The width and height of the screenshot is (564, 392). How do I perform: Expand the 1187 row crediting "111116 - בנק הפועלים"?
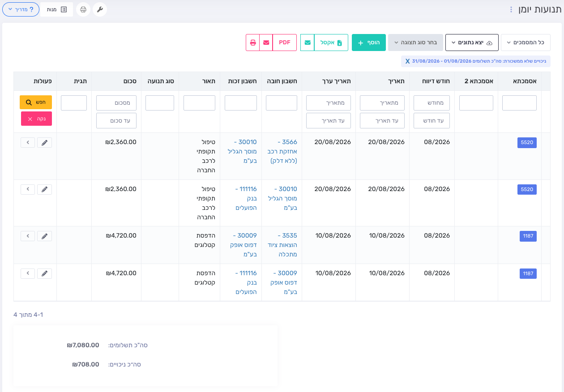point(28,273)
